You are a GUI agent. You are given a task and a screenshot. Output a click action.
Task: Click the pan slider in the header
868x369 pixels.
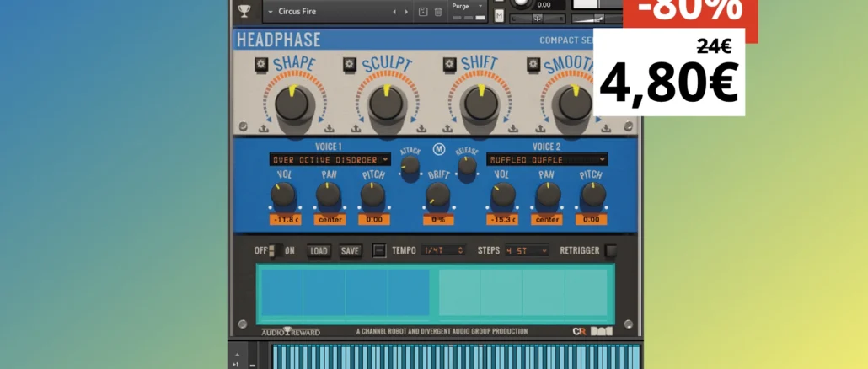click(538, 19)
